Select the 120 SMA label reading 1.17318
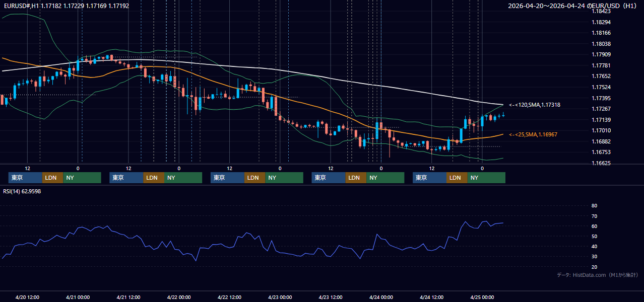 click(535, 105)
